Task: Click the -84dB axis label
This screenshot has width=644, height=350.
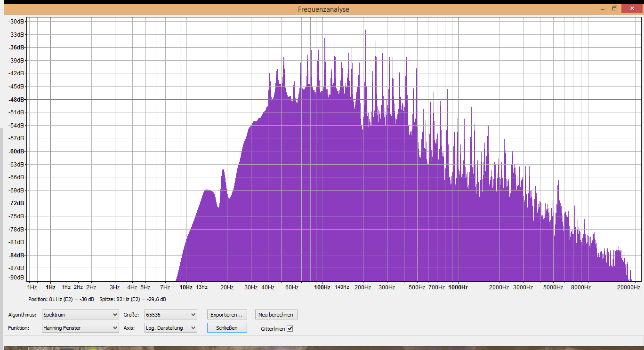Action: [x=16, y=255]
